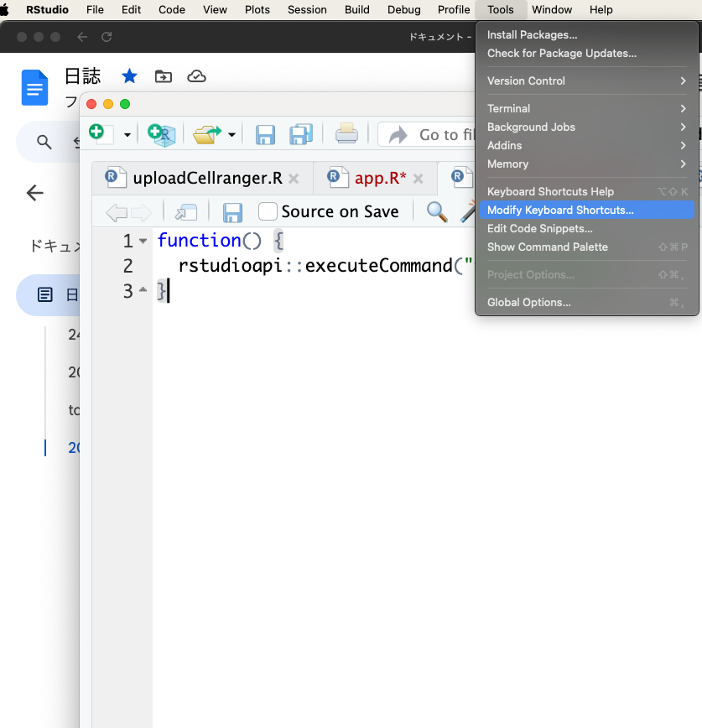Click the browser reload icon in Docs window
Image resolution: width=702 pixels, height=728 pixels.
pyautogui.click(x=107, y=37)
